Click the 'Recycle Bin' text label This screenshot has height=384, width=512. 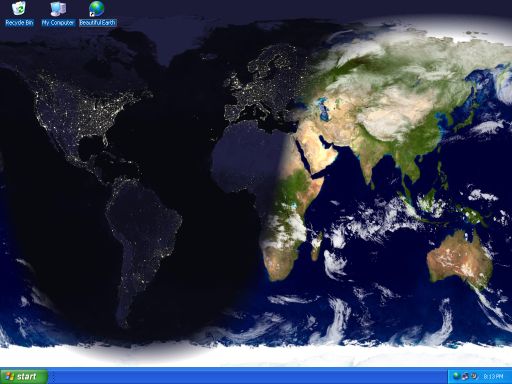(19, 23)
